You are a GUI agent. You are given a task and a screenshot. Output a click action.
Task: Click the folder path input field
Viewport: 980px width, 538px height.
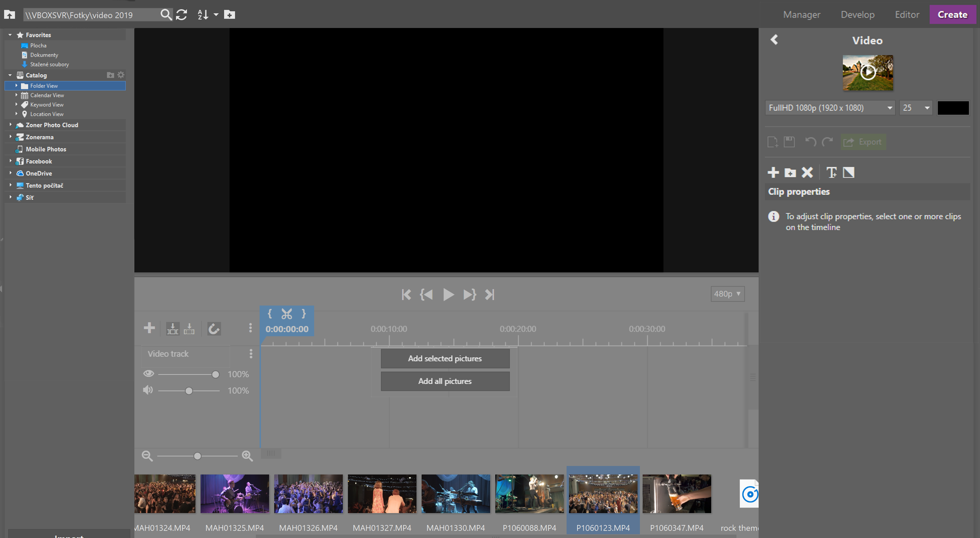click(91, 15)
